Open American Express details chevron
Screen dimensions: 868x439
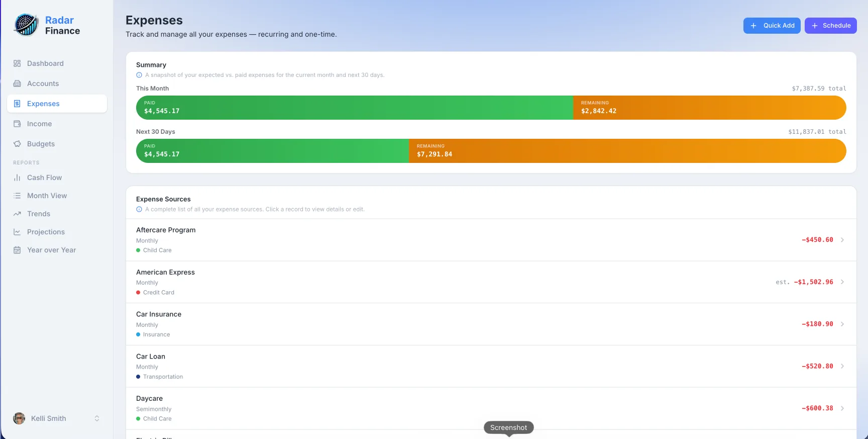pyautogui.click(x=842, y=282)
